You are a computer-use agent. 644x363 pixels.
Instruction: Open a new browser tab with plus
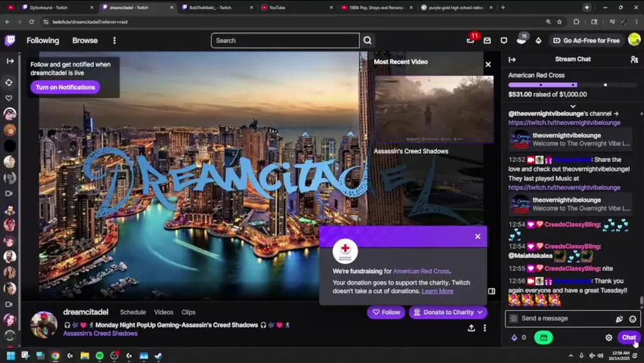tap(503, 8)
